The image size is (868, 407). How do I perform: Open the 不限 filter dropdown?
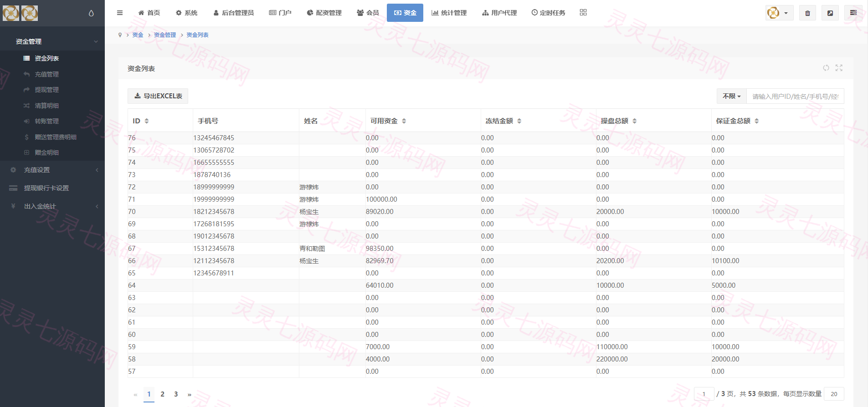tap(732, 96)
